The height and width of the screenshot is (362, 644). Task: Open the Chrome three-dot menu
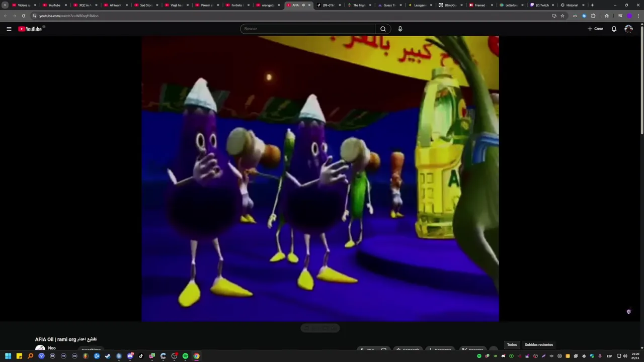point(638,16)
